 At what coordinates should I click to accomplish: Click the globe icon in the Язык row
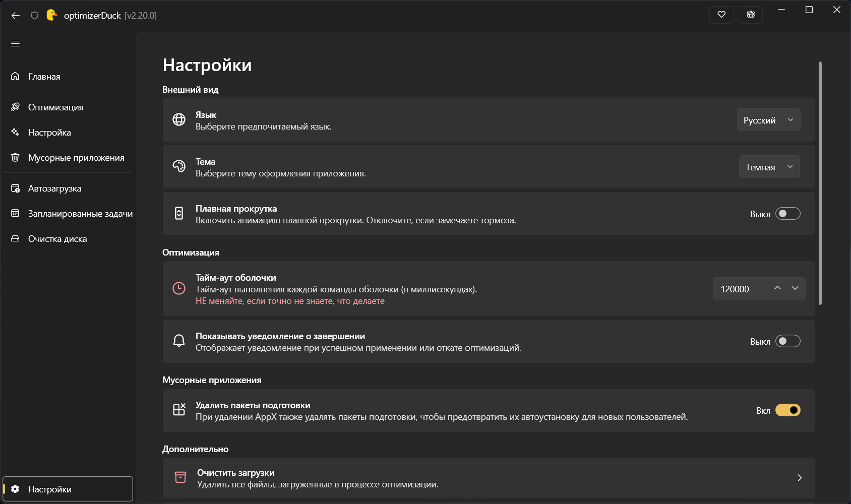coord(179,119)
